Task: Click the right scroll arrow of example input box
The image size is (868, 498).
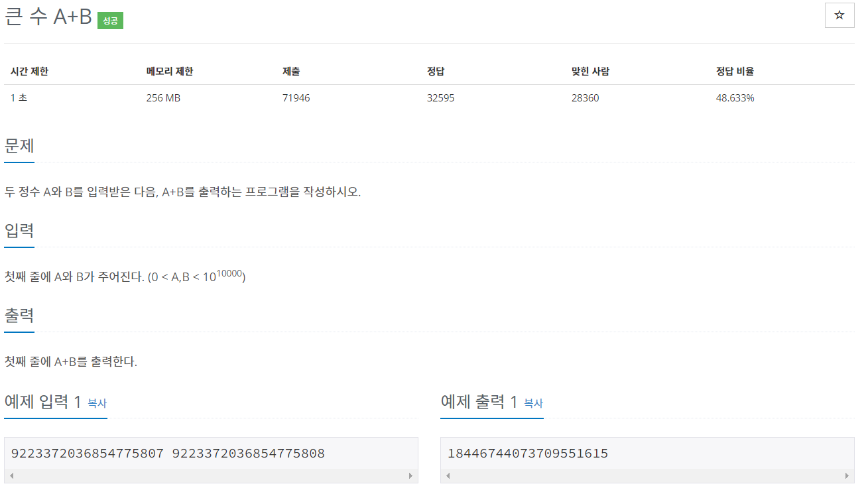Action: (410, 476)
